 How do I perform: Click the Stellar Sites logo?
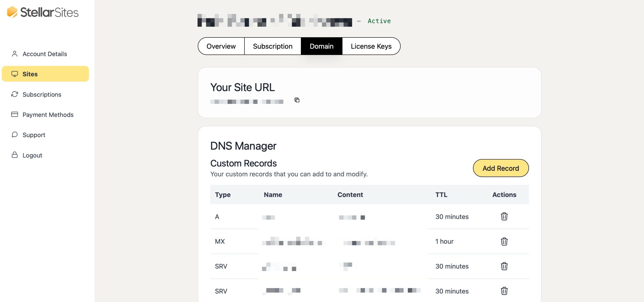43,13
